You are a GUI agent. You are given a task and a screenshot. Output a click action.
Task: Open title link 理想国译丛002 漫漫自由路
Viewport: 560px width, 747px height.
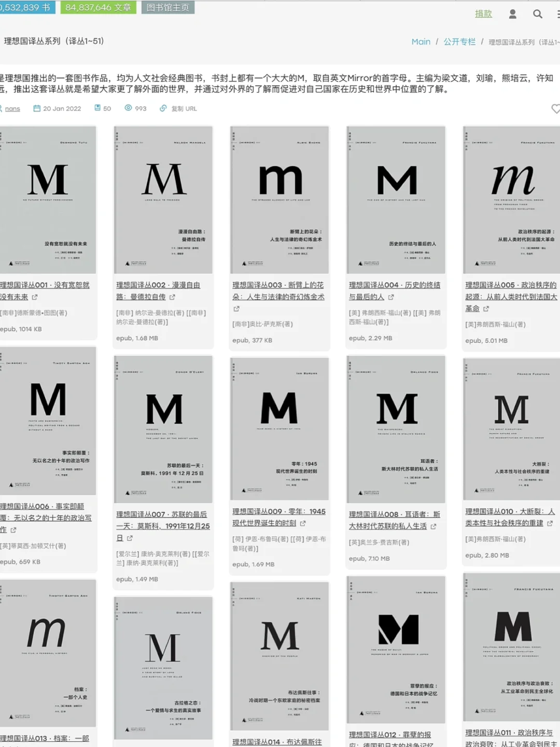(158, 291)
